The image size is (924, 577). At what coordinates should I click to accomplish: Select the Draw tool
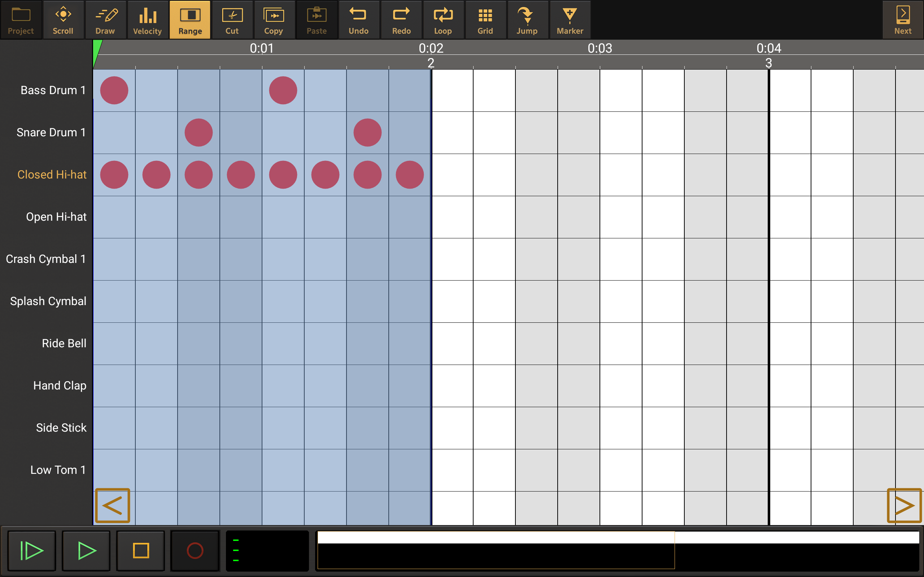pos(105,19)
